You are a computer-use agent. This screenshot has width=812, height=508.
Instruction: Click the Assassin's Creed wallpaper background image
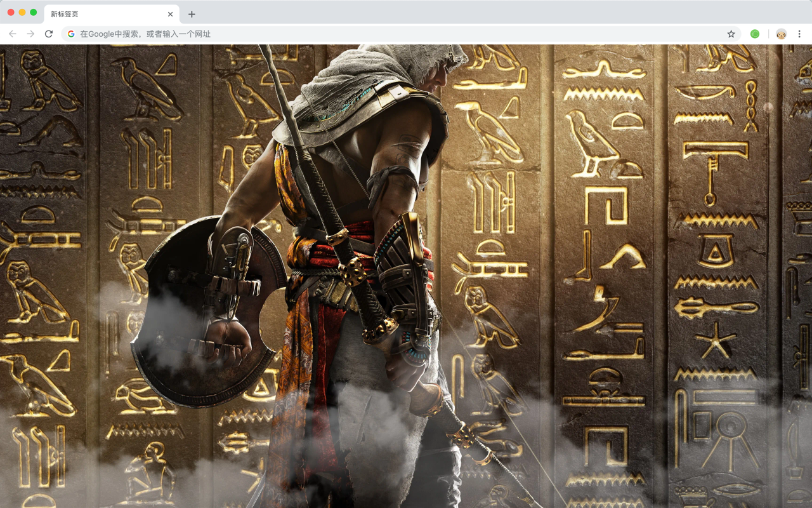[406, 276]
